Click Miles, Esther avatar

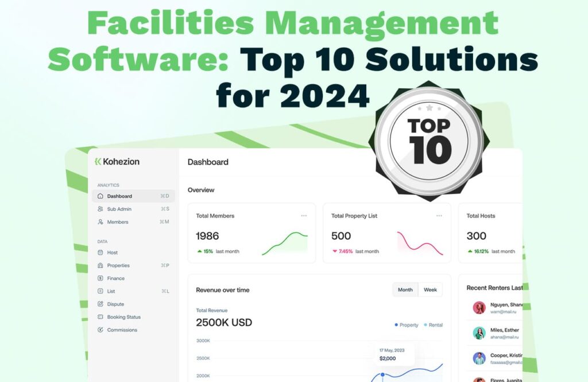click(x=479, y=333)
